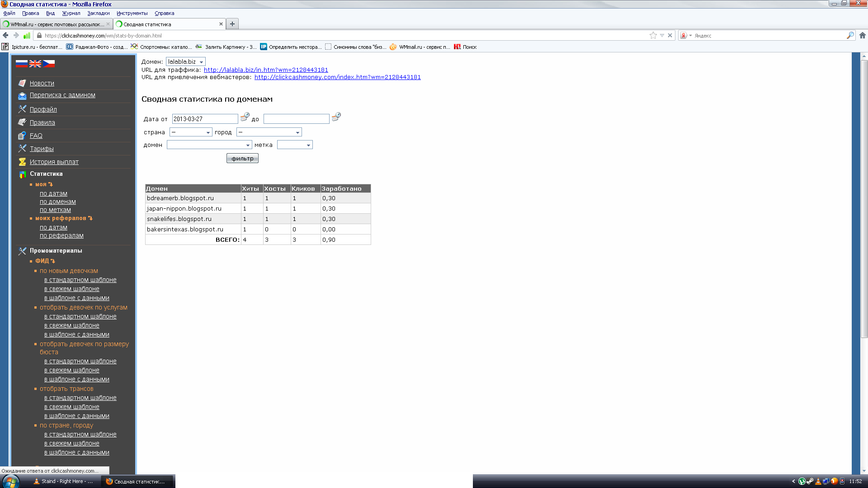The height and width of the screenshot is (488, 868).
Task: Click the japan-nippon.blogspot.ru table cell
Action: pos(193,208)
